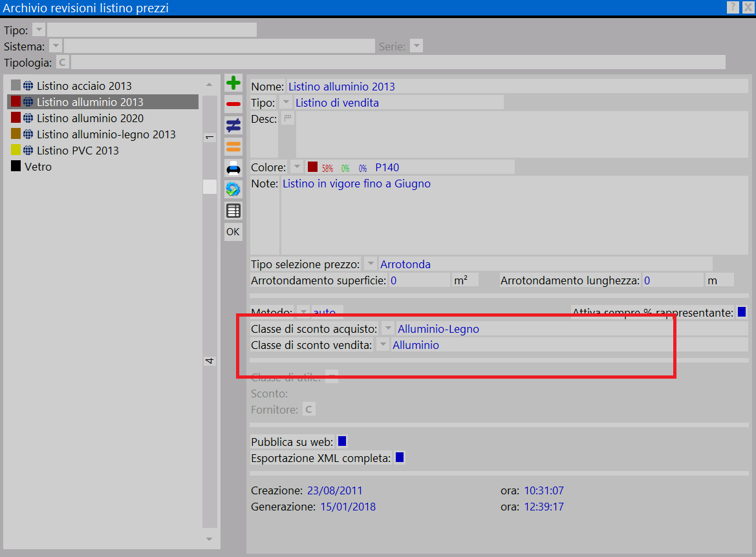Click Alluminio sale discount class value
This screenshot has width=756, height=557.
416,345
